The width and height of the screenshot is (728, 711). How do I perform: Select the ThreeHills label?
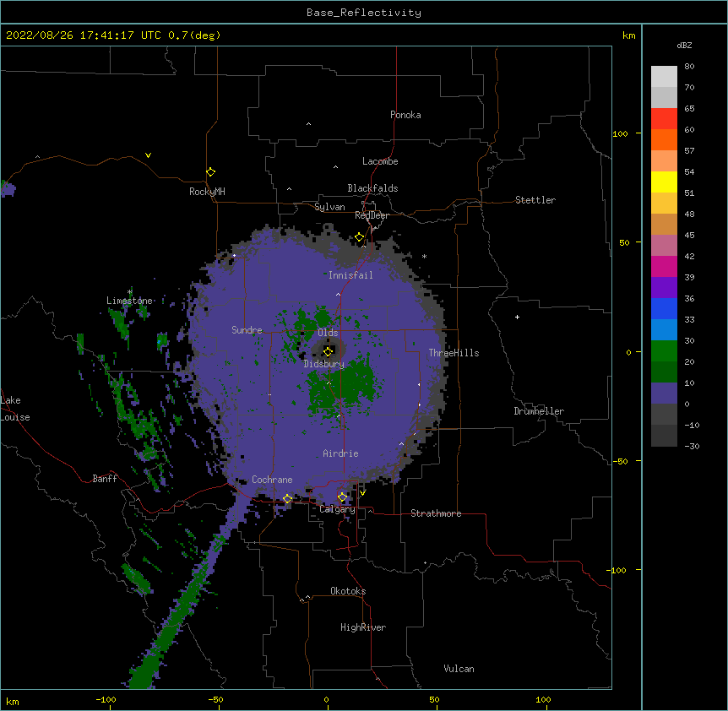[x=454, y=353]
